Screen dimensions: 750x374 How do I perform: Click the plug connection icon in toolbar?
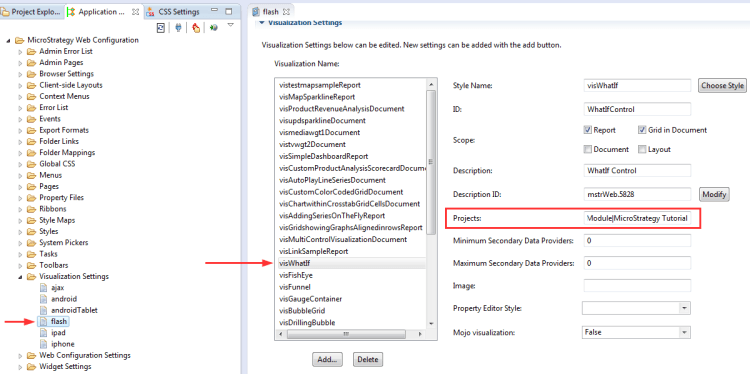[178, 28]
